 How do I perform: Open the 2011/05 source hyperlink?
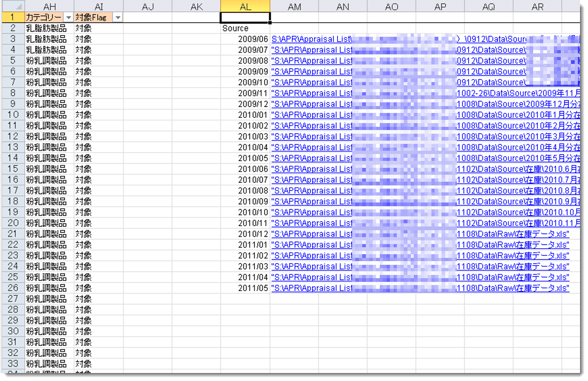click(420, 288)
